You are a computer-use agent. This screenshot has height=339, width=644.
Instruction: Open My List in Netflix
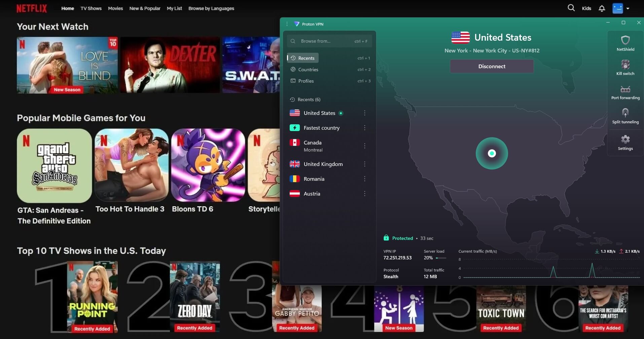174,8
